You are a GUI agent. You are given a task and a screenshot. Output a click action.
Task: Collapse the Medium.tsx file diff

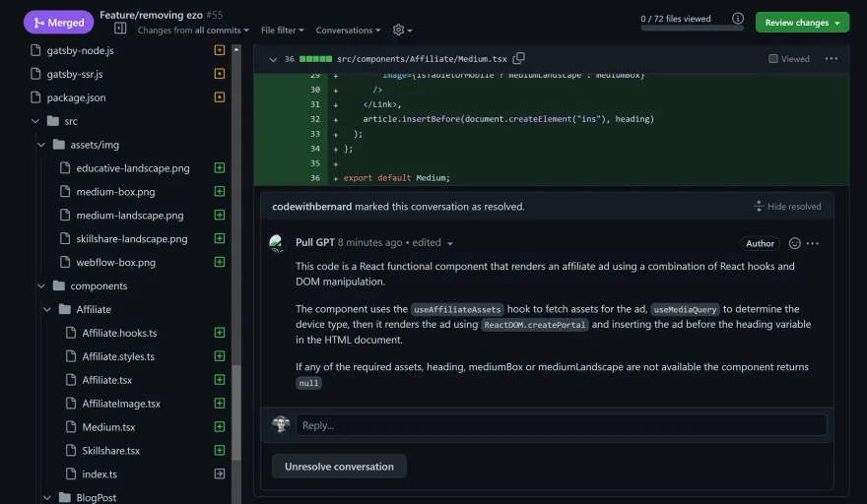point(273,59)
